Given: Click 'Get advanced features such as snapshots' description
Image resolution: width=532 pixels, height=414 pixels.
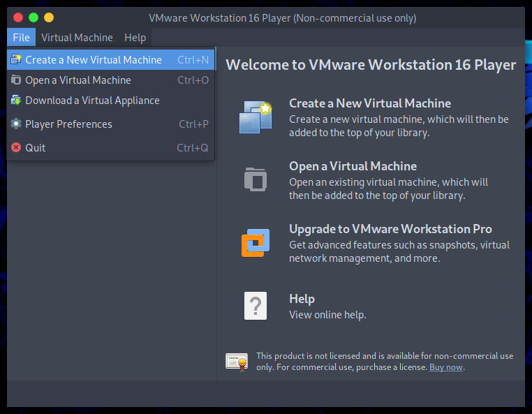Looking at the screenshot, I should 399,252.
